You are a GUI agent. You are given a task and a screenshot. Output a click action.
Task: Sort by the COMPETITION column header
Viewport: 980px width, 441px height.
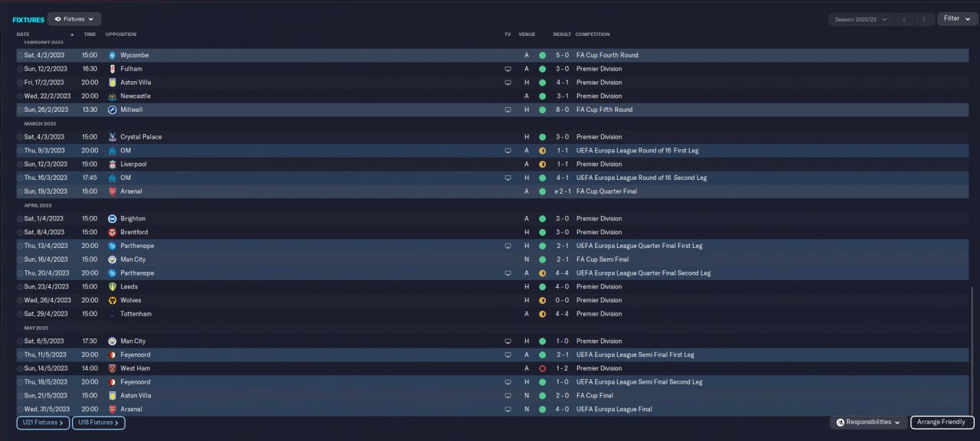pos(593,34)
